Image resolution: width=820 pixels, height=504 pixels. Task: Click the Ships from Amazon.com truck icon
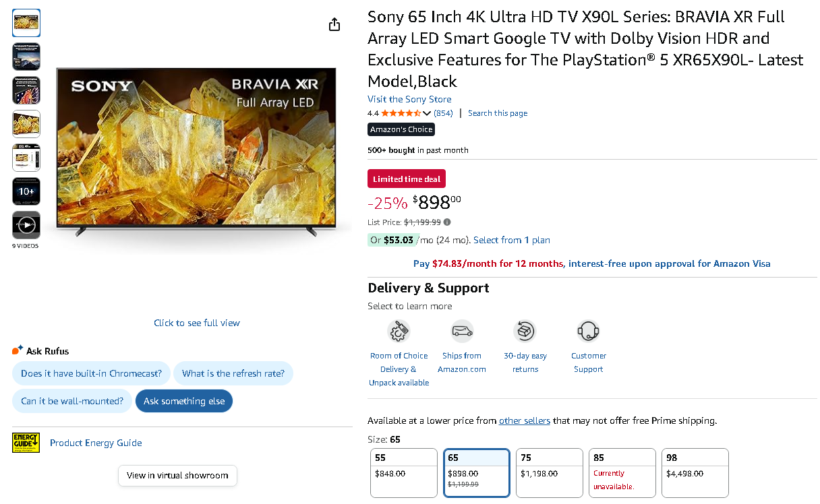(x=462, y=332)
